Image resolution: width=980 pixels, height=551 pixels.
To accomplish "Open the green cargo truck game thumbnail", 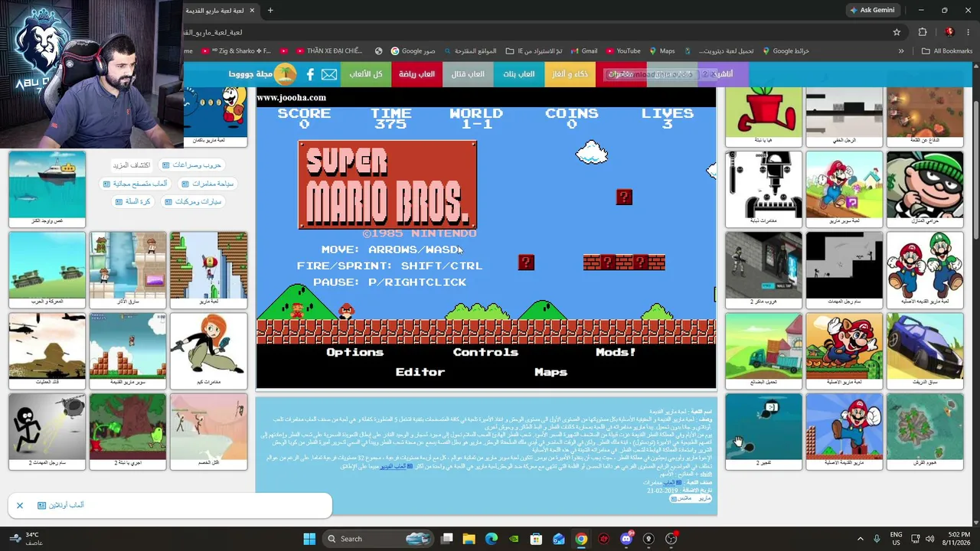I will (x=763, y=350).
